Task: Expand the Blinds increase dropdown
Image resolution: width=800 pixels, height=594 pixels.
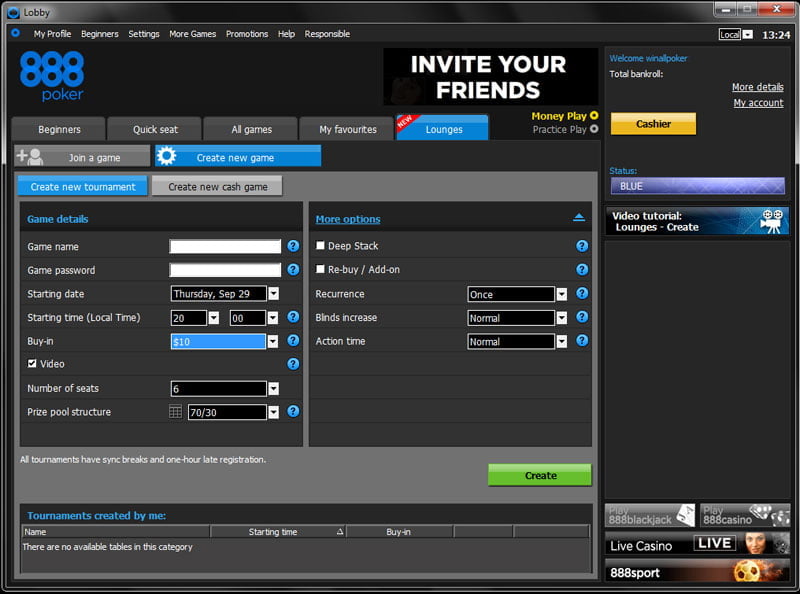Action: point(562,318)
